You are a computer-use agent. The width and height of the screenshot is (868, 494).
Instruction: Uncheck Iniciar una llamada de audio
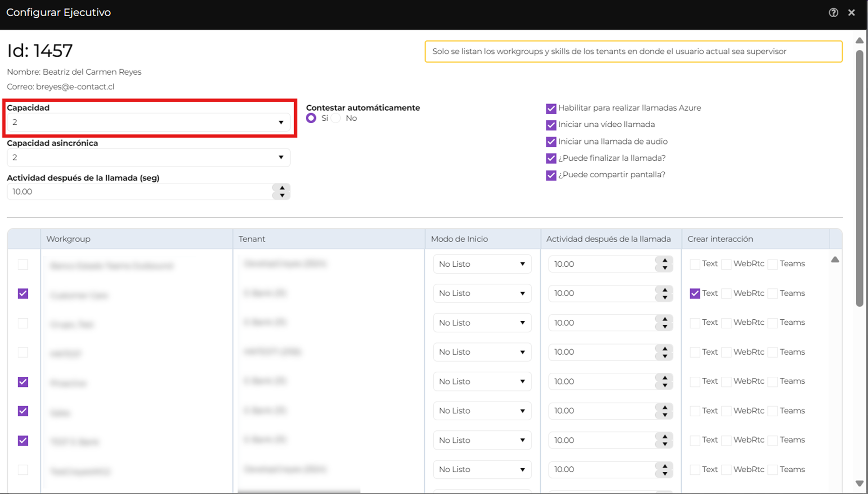click(x=551, y=142)
